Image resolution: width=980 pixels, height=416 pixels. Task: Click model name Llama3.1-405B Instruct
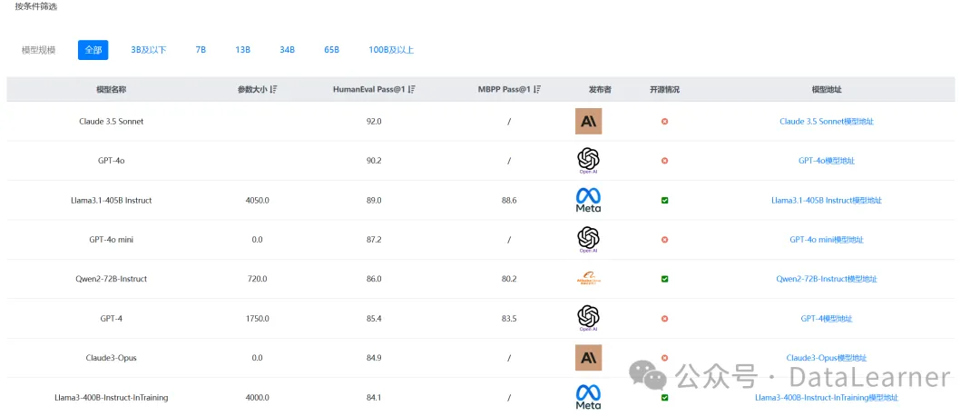[x=112, y=200]
